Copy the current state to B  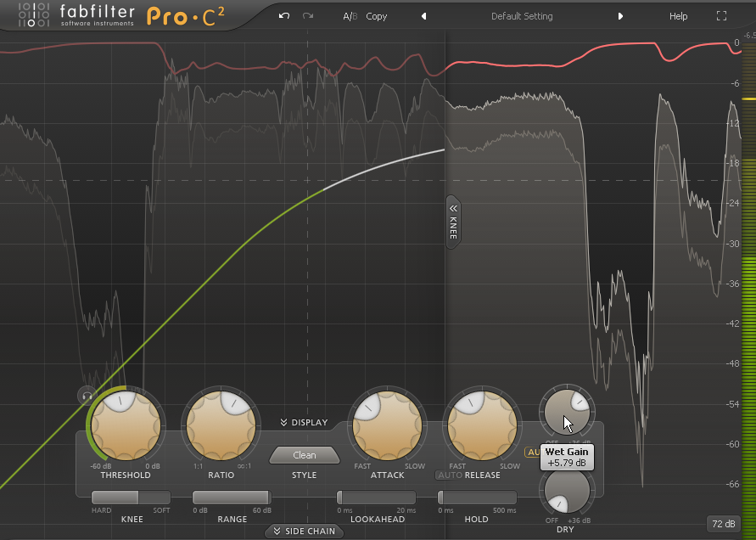[377, 16]
